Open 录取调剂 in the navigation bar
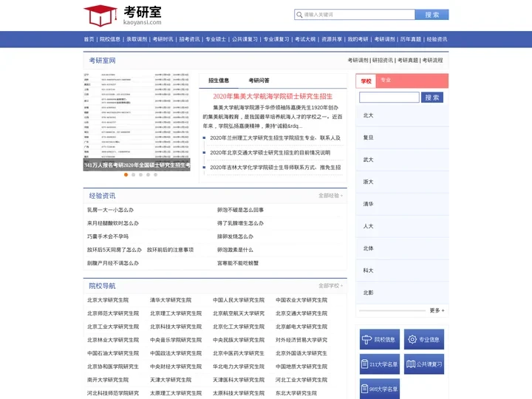Image resolution: width=532 pixels, height=399 pixels. 137,39
